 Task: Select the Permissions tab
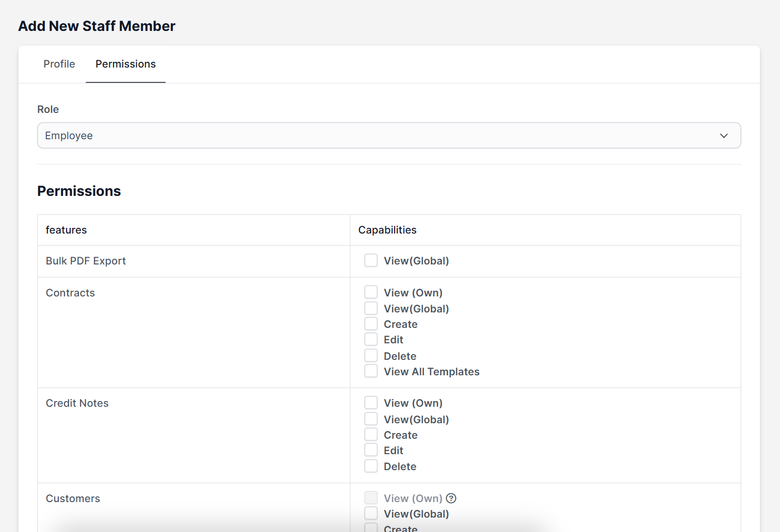(x=125, y=64)
